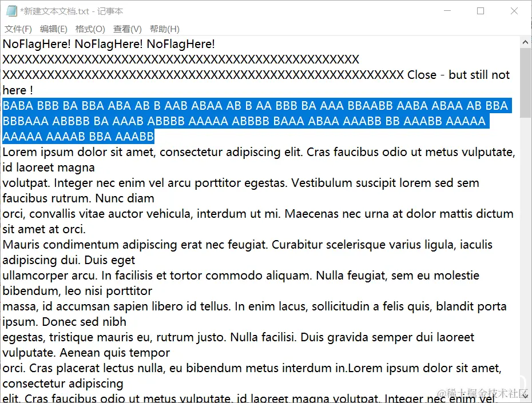Click the scrollbar down arrow
532x403 pixels.
525,396
